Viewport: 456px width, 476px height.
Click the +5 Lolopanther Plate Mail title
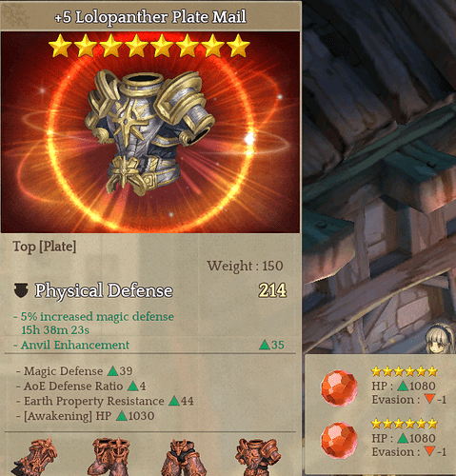[x=150, y=17]
